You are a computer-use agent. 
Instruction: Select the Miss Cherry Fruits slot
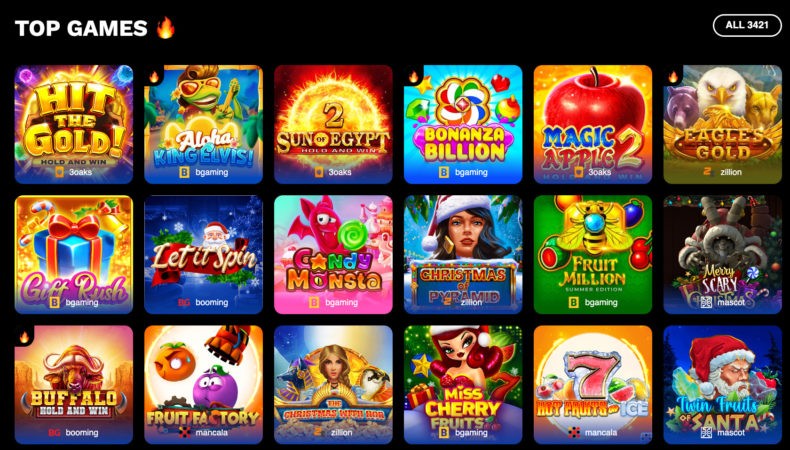coord(463,384)
